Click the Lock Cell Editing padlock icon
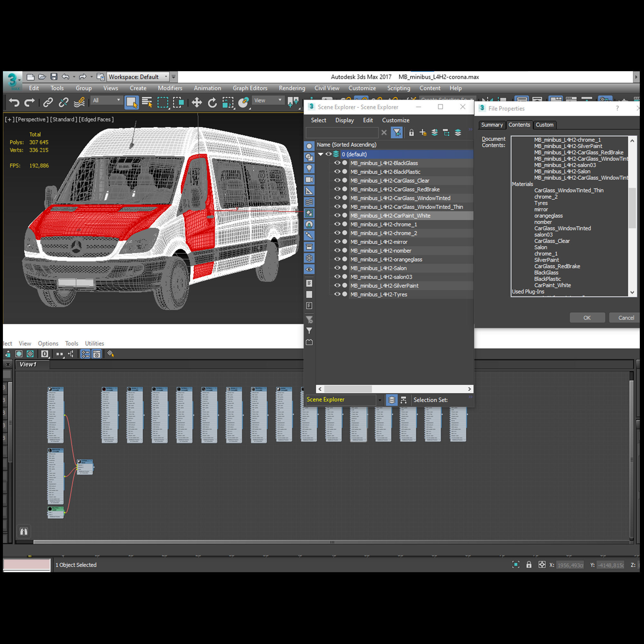 (411, 133)
